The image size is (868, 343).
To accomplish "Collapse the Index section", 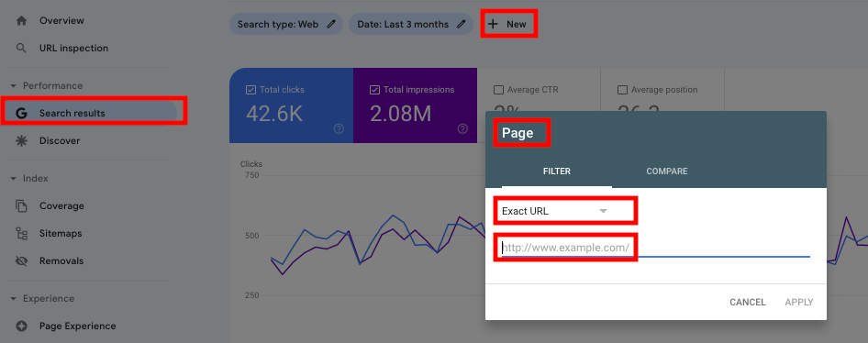I will (13, 179).
